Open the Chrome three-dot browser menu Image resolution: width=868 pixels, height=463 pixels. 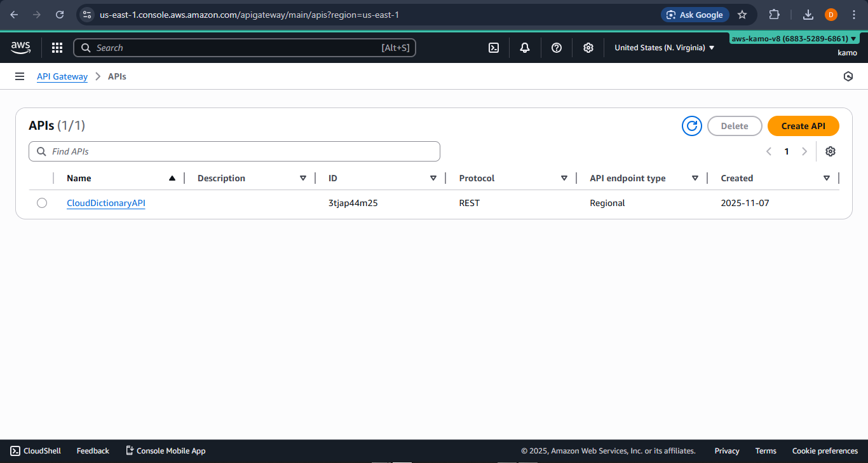[854, 14]
